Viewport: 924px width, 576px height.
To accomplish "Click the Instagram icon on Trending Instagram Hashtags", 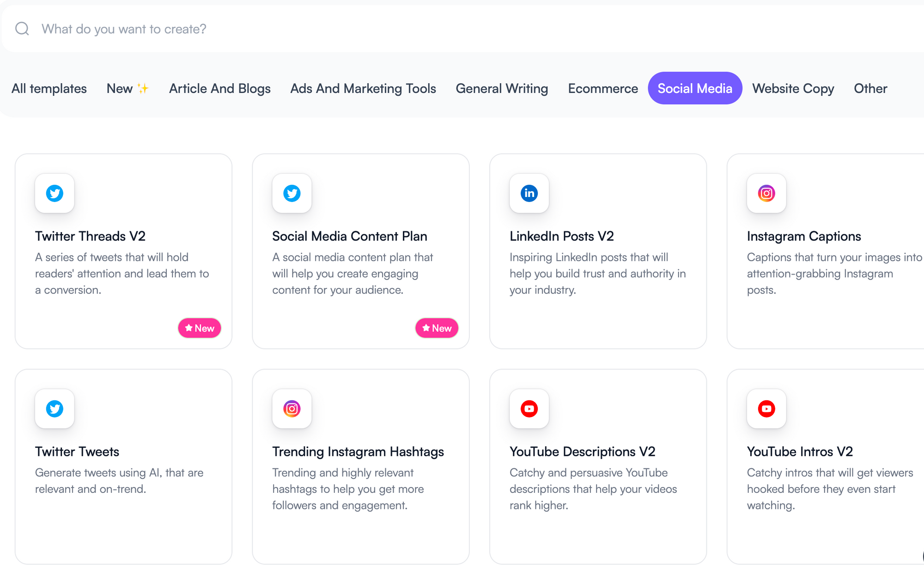I will pyautogui.click(x=292, y=409).
